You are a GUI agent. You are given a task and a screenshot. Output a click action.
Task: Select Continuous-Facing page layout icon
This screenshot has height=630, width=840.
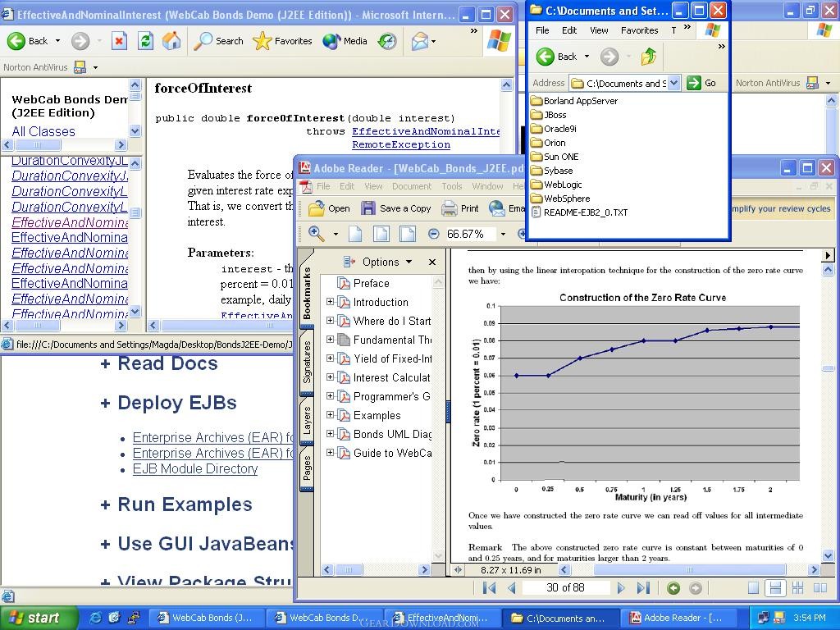(x=797, y=588)
